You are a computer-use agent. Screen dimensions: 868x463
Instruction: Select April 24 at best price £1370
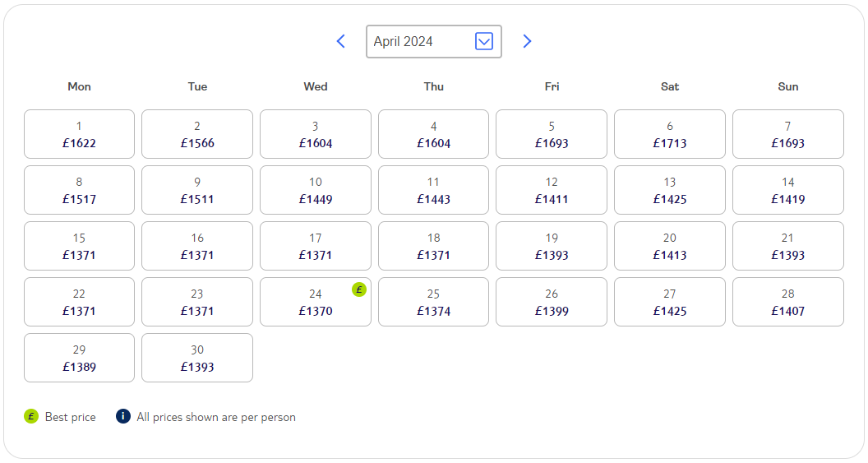tap(316, 302)
